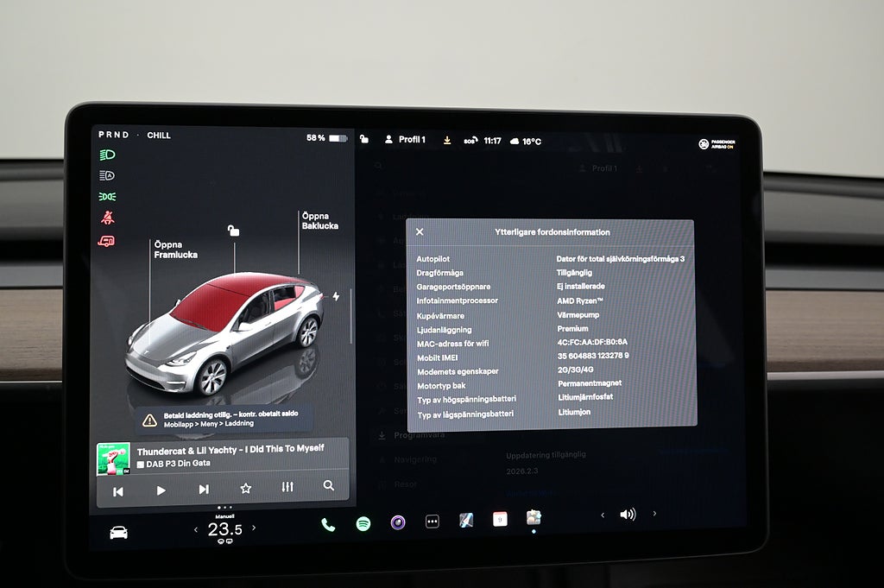Image resolution: width=884 pixels, height=588 pixels.
Task: Open the Phone app
Action: point(328,524)
